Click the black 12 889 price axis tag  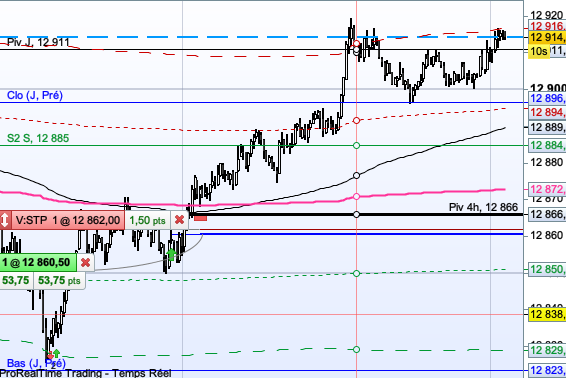click(547, 127)
